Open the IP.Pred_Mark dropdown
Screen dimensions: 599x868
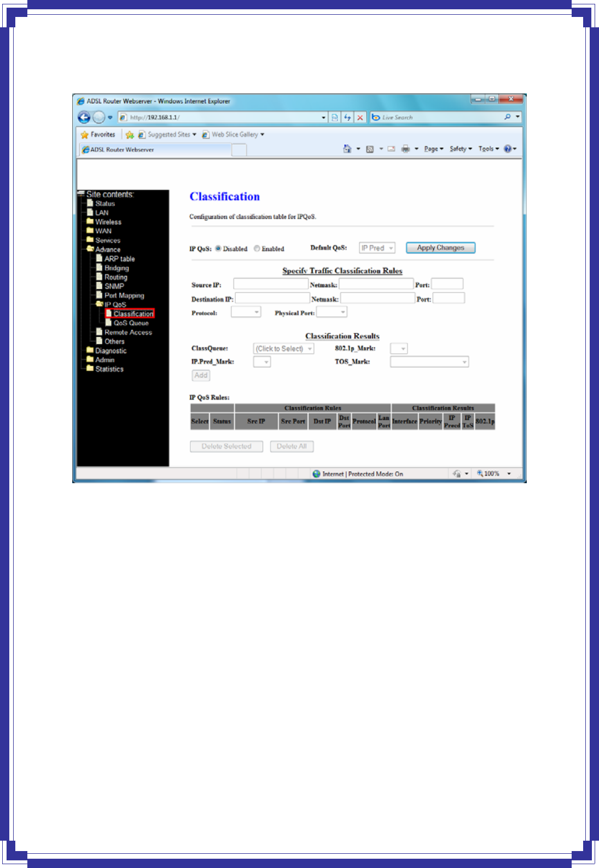point(261,362)
